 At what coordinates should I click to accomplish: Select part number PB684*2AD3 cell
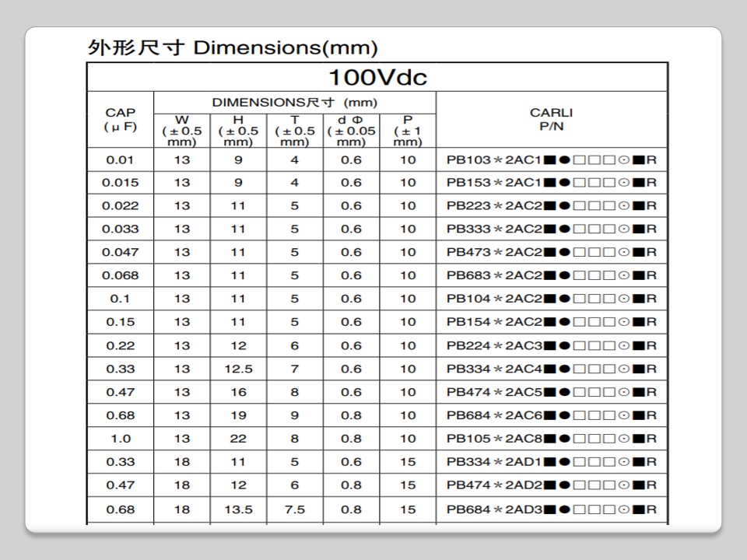click(x=551, y=509)
